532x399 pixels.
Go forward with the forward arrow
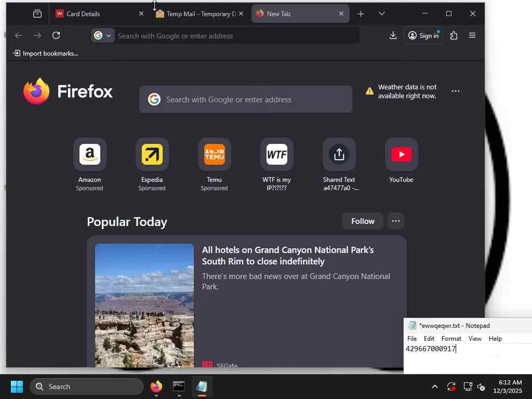(x=37, y=35)
